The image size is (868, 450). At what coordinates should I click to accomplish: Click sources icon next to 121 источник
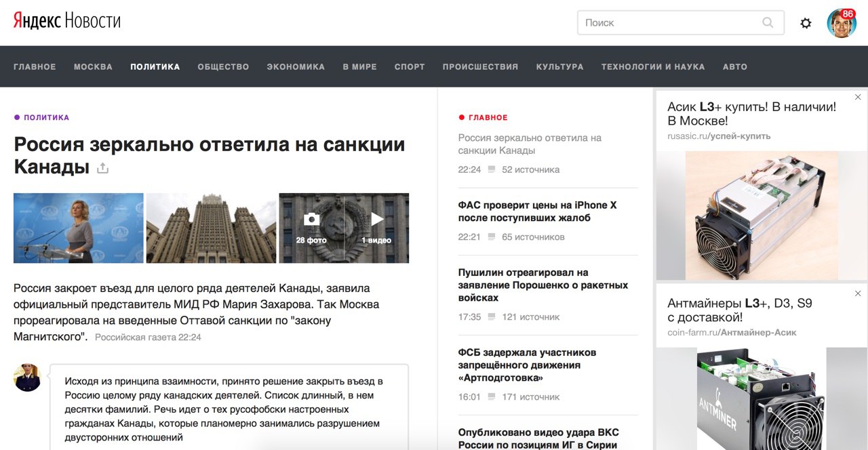point(492,317)
